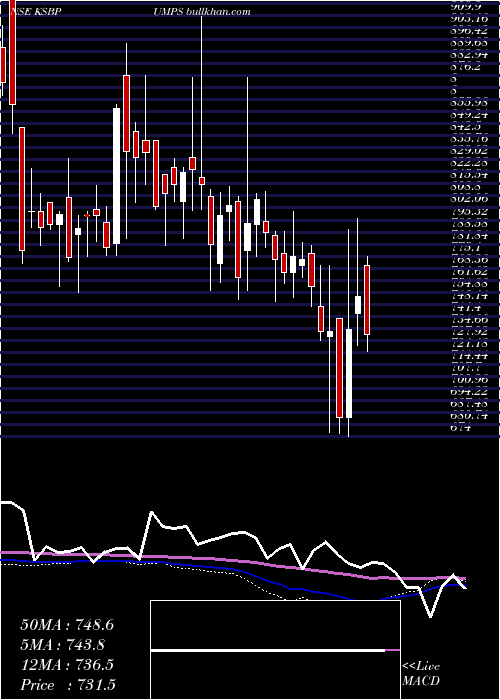Image resolution: width=500 pixels, height=700 pixels.
Task: Click the NSE KSBP ticker label
Action: [x=35, y=12]
